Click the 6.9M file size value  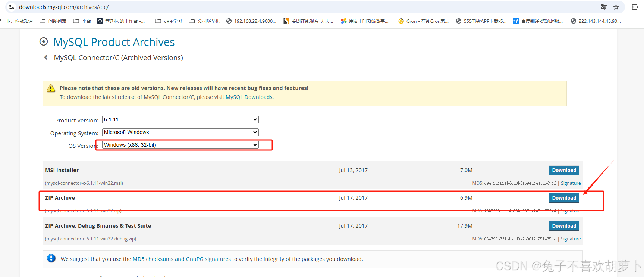tap(466, 198)
